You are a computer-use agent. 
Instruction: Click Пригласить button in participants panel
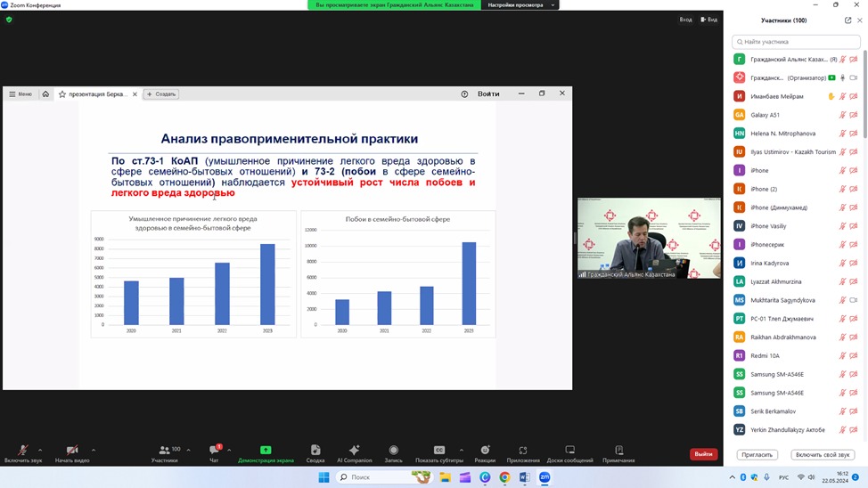757,454
